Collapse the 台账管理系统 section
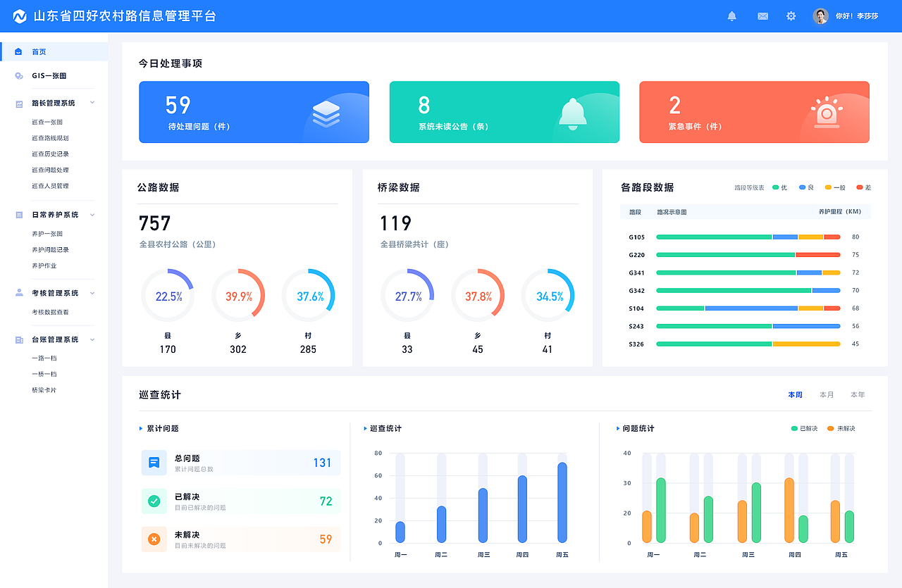Screen dimensions: 902x588 pos(91,339)
